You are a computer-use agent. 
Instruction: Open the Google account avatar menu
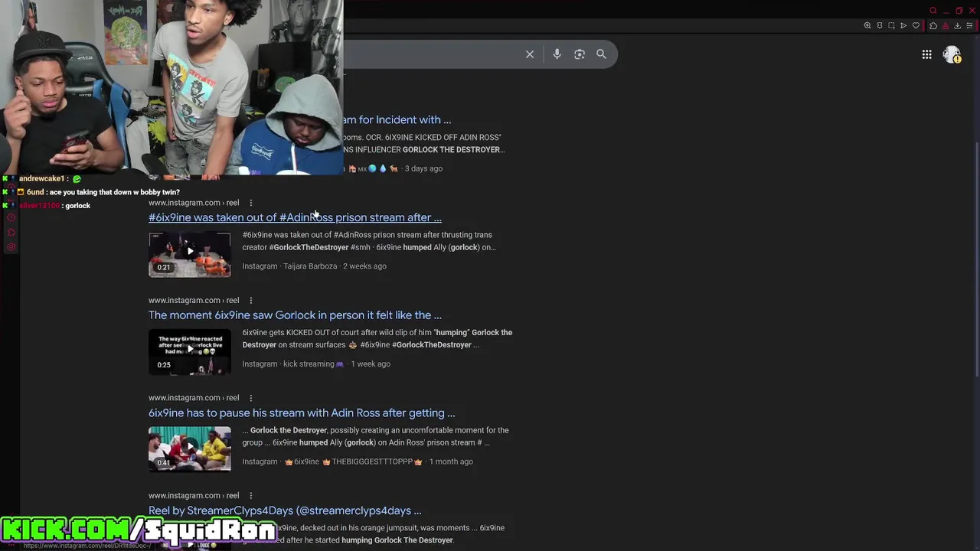[952, 54]
